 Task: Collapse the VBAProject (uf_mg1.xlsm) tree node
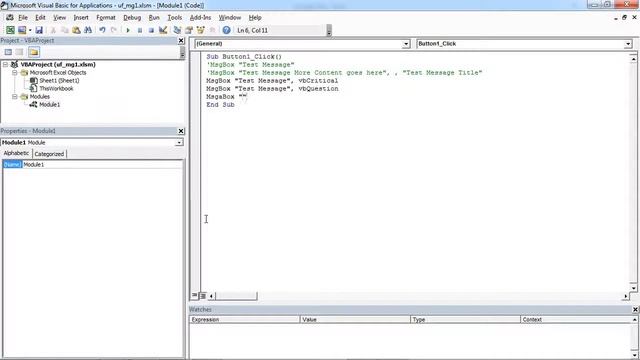coord(5,64)
